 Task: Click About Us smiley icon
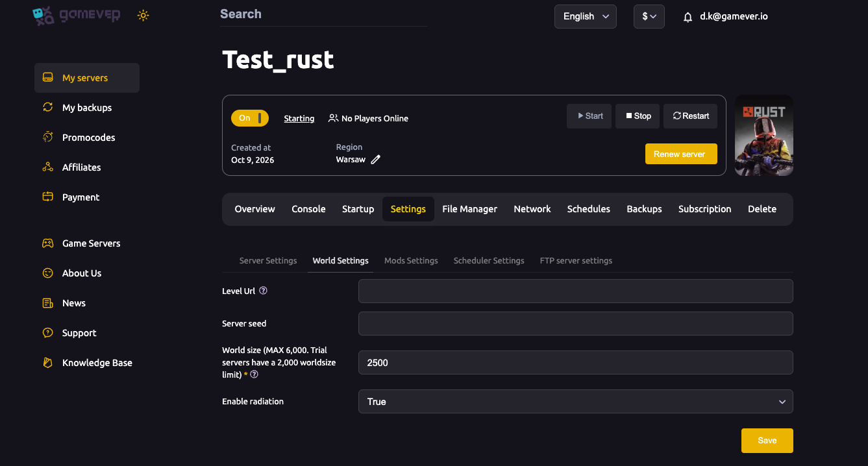coord(47,273)
